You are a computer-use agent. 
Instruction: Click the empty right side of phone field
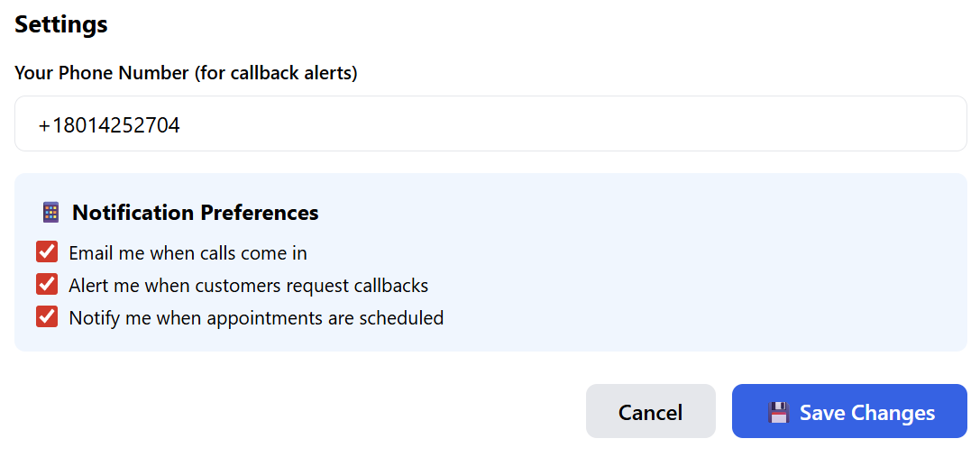click(721, 124)
